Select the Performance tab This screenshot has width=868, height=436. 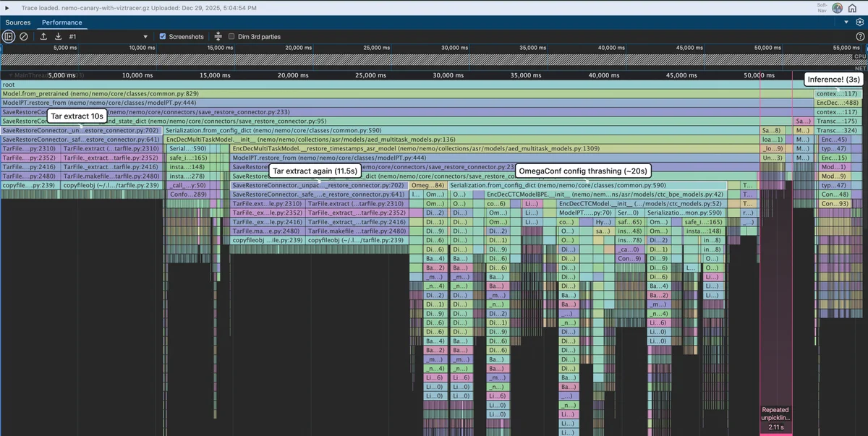[x=62, y=22]
